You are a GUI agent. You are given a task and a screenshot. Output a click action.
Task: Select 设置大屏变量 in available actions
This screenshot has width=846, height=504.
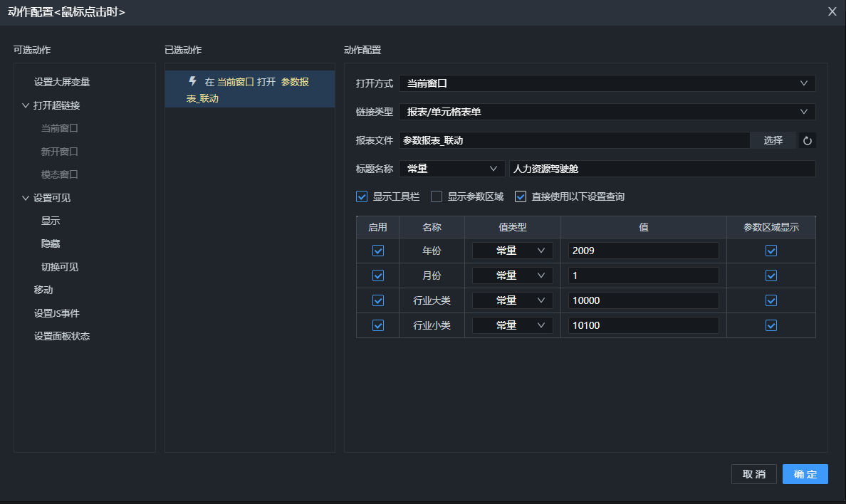pyautogui.click(x=62, y=82)
